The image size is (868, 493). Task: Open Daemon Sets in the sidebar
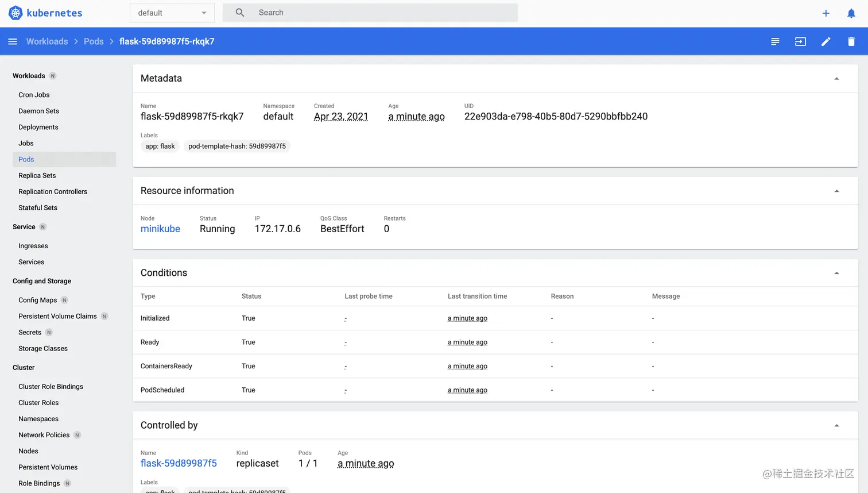tap(38, 111)
